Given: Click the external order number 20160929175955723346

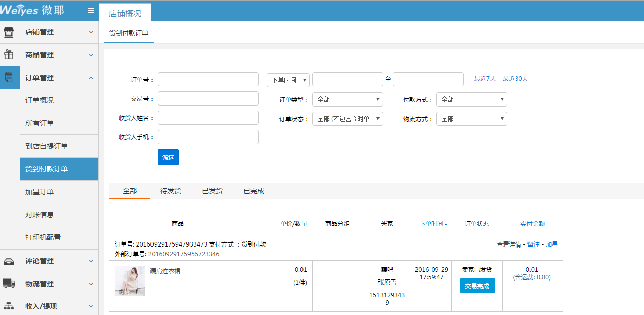Looking at the screenshot, I should [184, 254].
